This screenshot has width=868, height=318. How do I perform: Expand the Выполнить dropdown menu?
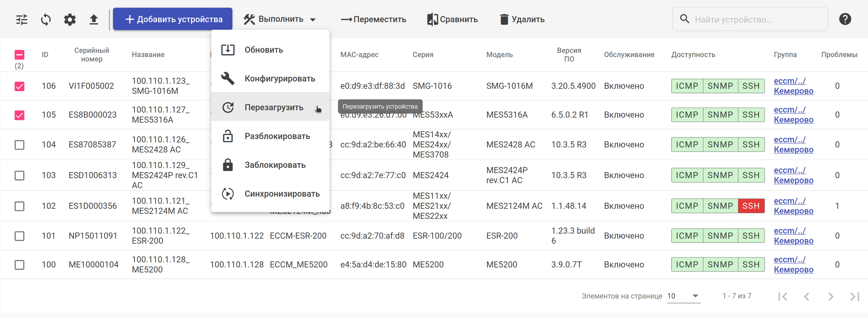(280, 20)
